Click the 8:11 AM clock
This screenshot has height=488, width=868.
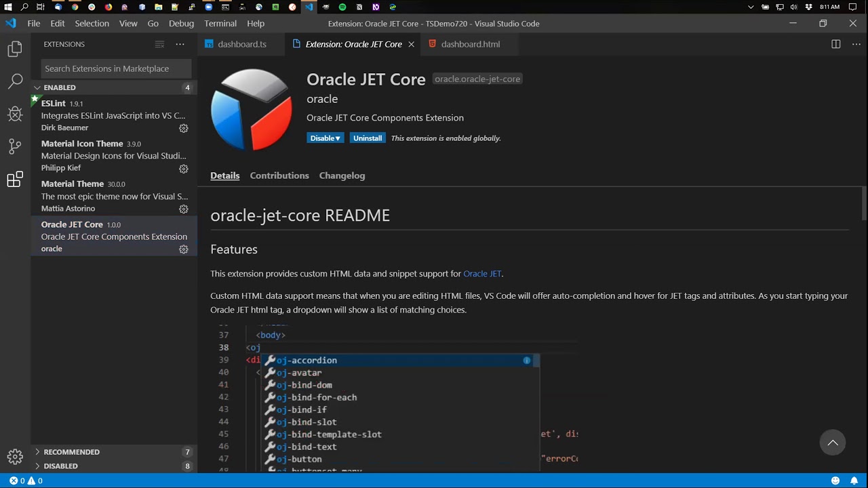(x=829, y=7)
